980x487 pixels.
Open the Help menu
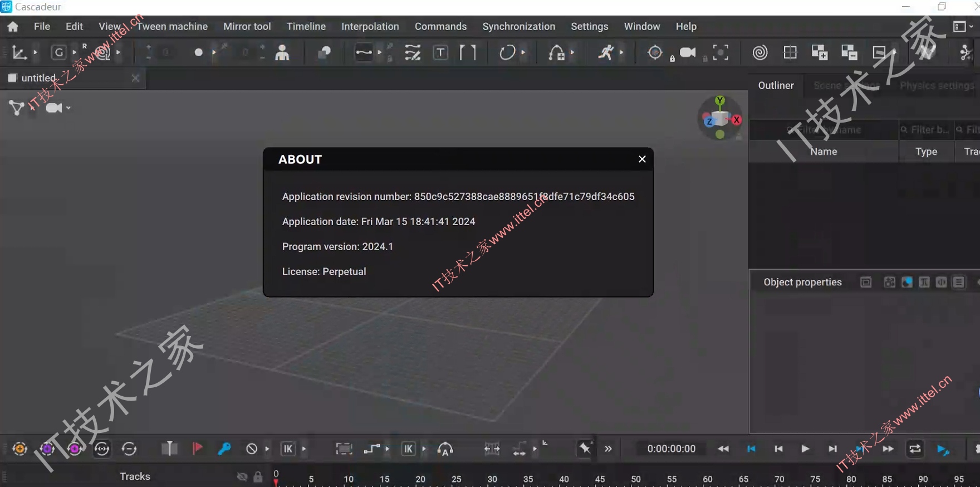(x=686, y=26)
